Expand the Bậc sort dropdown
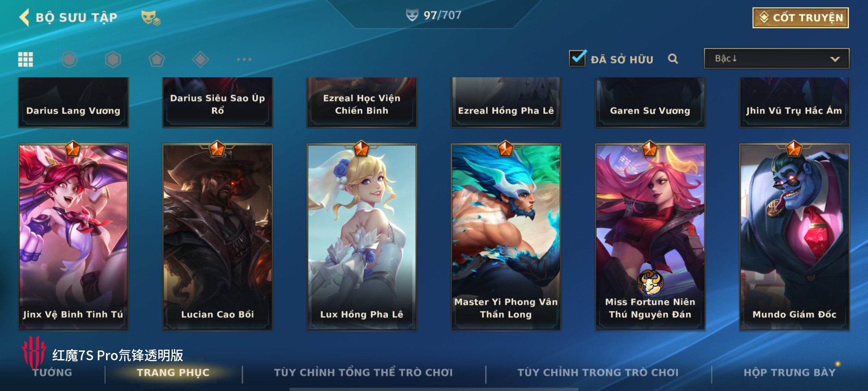The image size is (868, 391). tap(776, 58)
